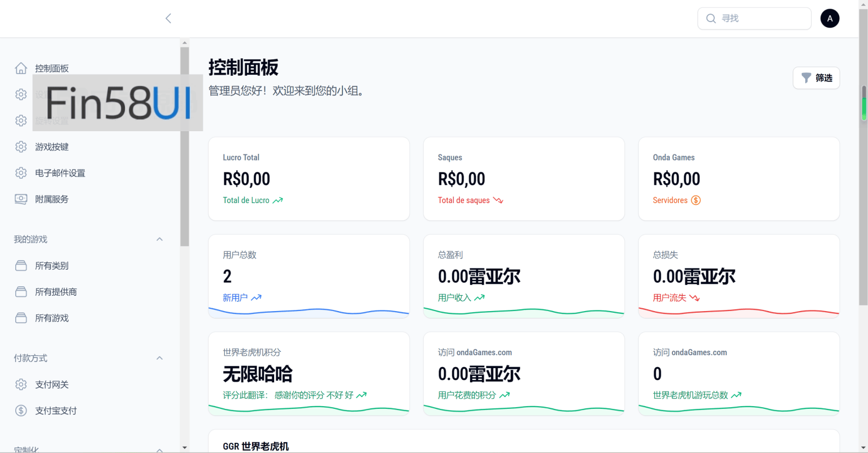Click the dollar icon next to Servidores
The image size is (868, 453).
point(696,200)
